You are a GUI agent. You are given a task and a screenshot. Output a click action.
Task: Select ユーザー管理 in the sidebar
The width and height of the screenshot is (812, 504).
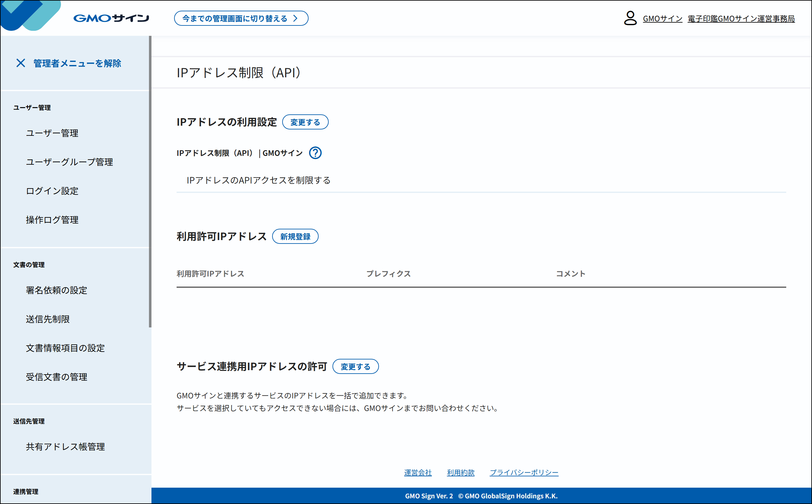(52, 133)
